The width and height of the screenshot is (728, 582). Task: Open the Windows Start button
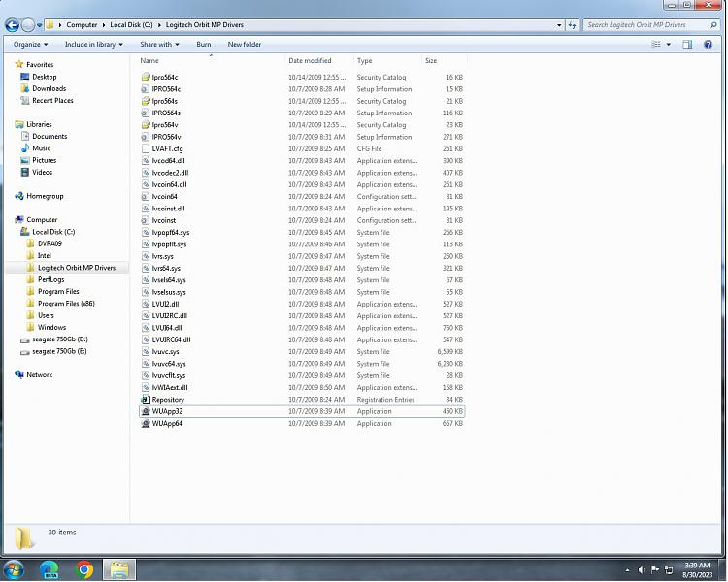click(x=14, y=570)
